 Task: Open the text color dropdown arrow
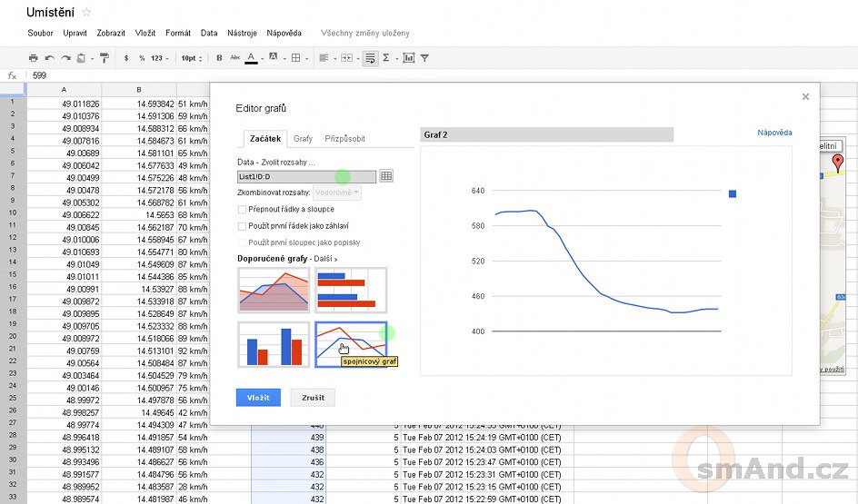[262, 58]
